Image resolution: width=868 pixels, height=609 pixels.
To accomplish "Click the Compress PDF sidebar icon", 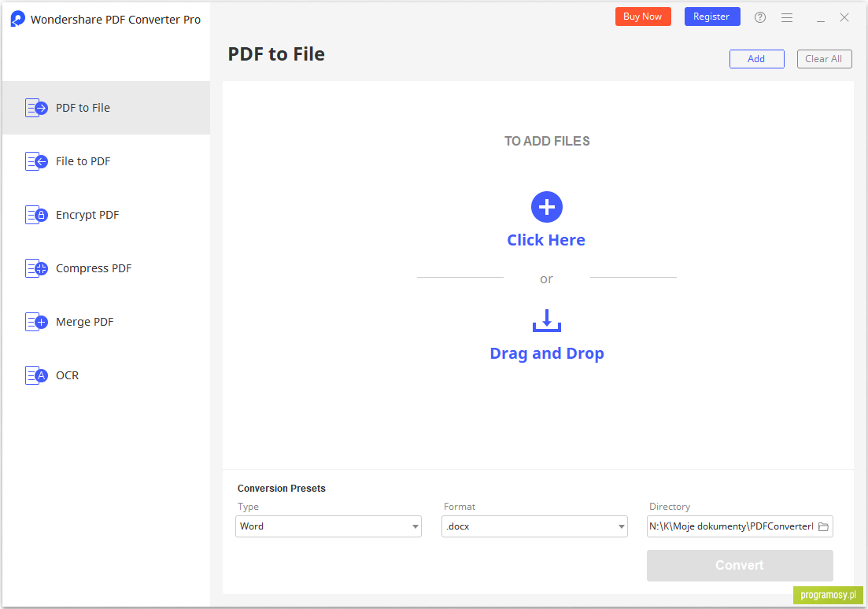I will [x=36, y=268].
